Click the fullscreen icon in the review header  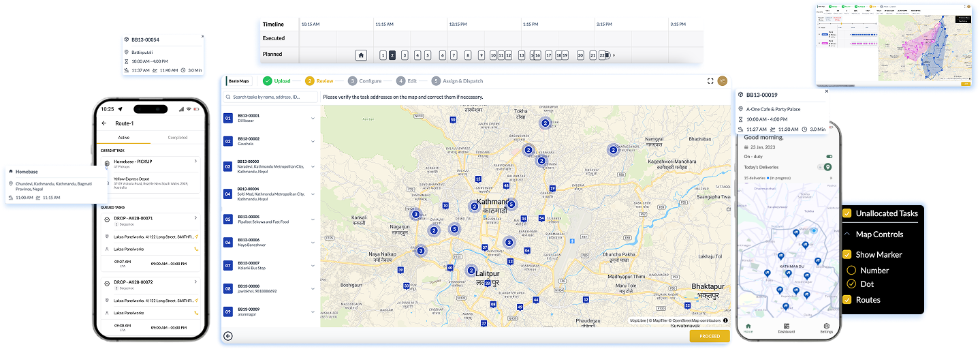tap(711, 81)
